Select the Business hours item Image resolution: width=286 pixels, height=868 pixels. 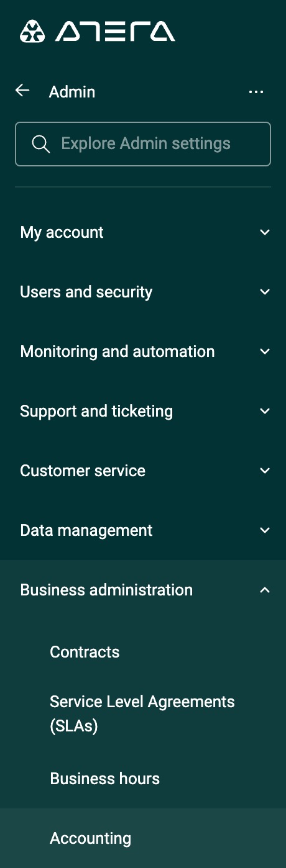coord(105,779)
